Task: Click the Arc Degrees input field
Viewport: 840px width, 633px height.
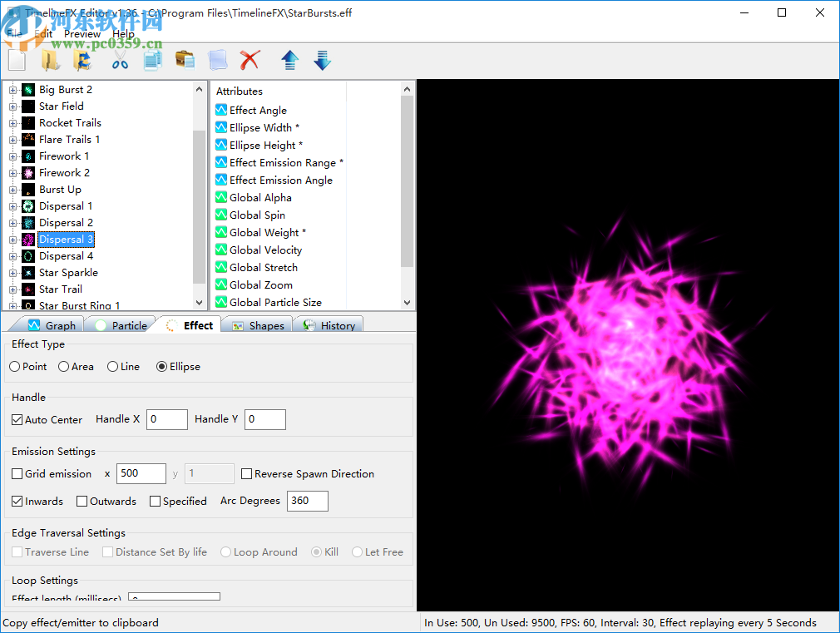Action: (x=307, y=501)
